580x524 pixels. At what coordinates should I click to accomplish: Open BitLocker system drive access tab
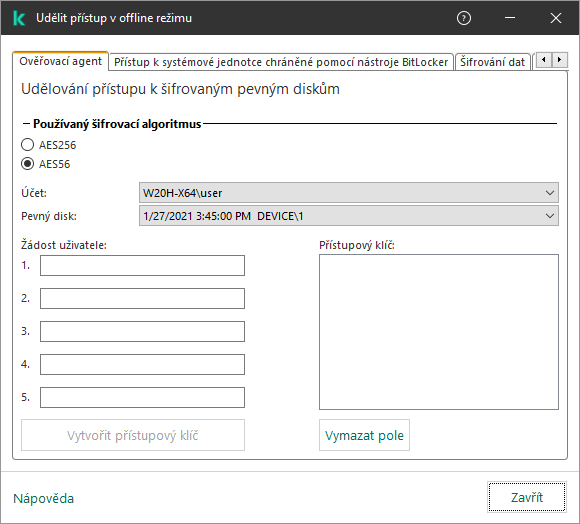[281, 62]
